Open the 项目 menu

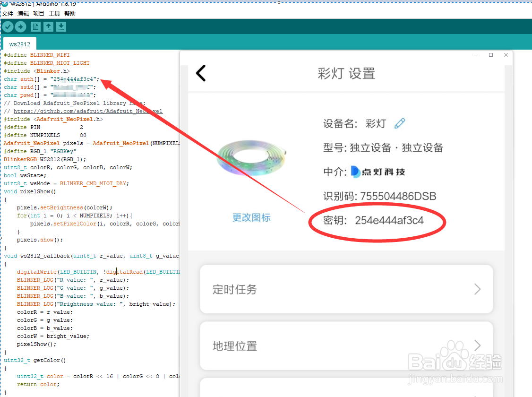[x=39, y=14]
